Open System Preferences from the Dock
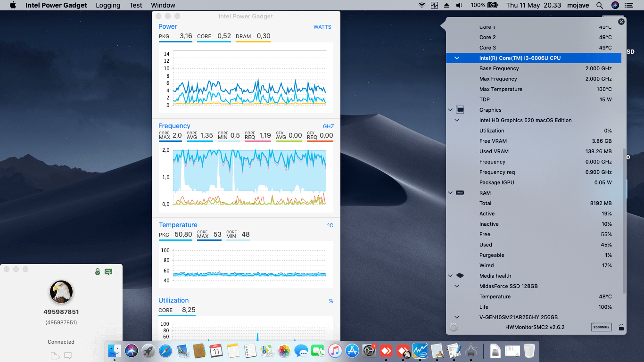 (x=369, y=351)
